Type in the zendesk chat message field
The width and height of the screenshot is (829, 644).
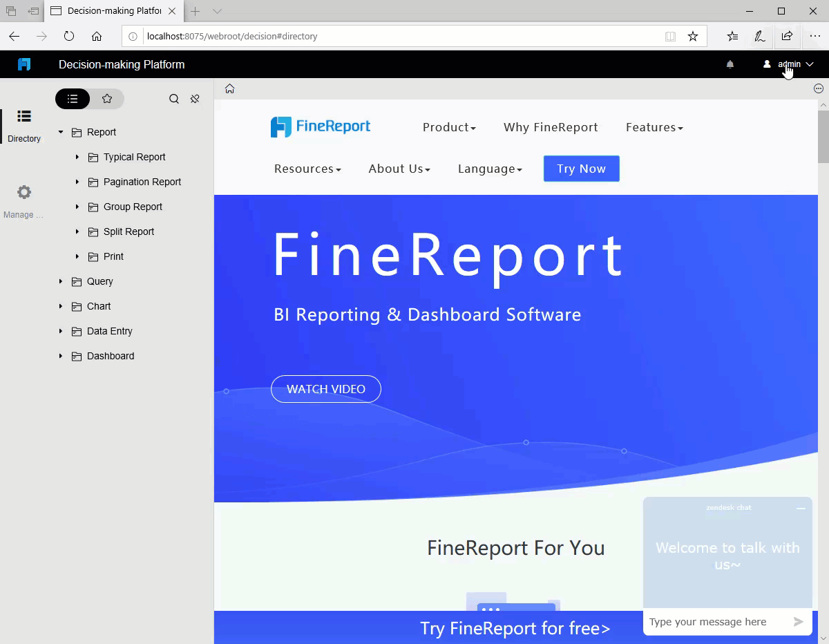pyautogui.click(x=708, y=622)
